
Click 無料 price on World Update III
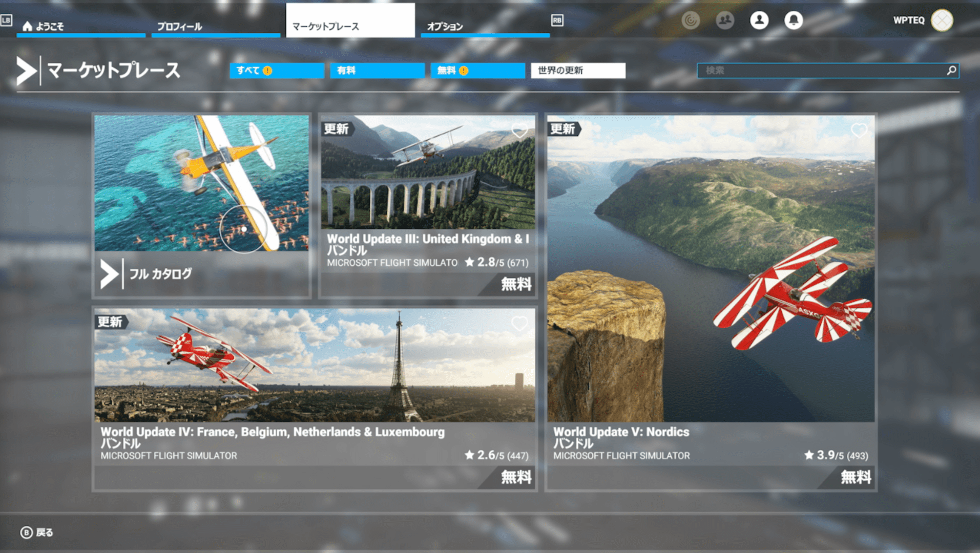(516, 284)
